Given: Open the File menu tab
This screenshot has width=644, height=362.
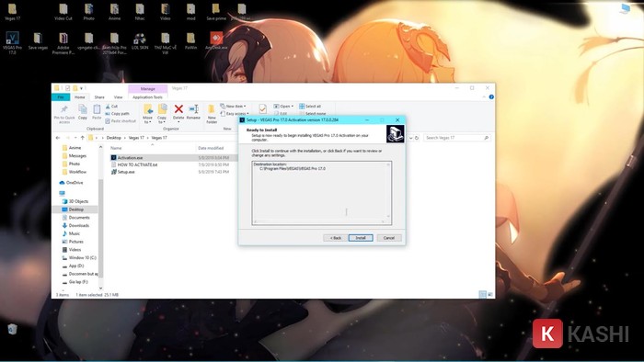Looking at the screenshot, I should [x=61, y=97].
